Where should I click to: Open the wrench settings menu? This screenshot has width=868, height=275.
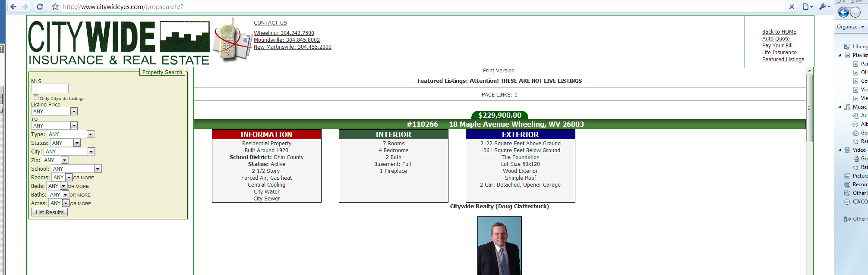click(x=824, y=7)
